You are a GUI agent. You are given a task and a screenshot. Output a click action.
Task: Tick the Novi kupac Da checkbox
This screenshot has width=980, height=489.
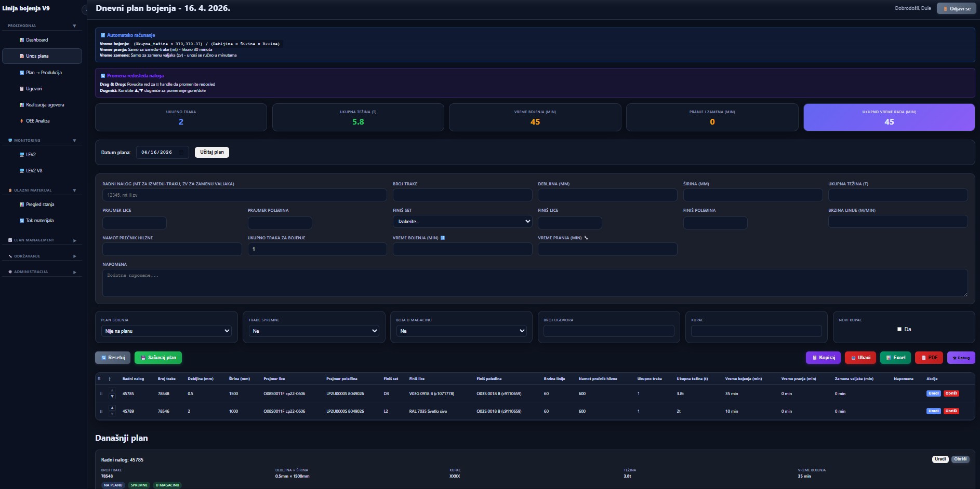coord(899,329)
